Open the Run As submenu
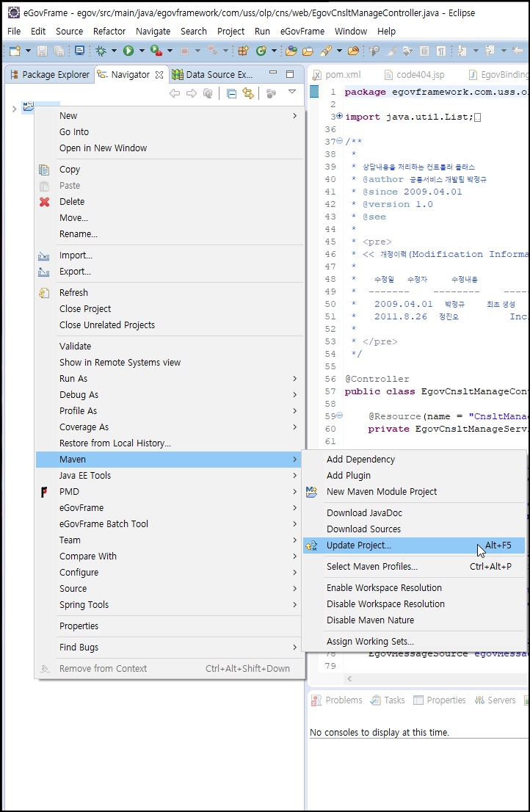 point(170,379)
